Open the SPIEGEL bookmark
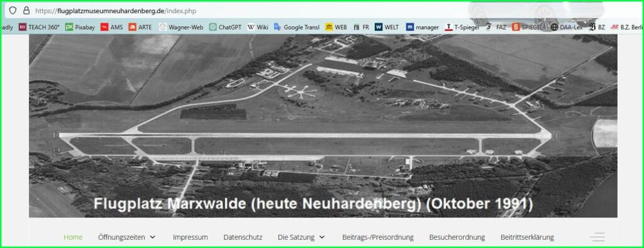644x248 pixels. pyautogui.click(x=526, y=28)
